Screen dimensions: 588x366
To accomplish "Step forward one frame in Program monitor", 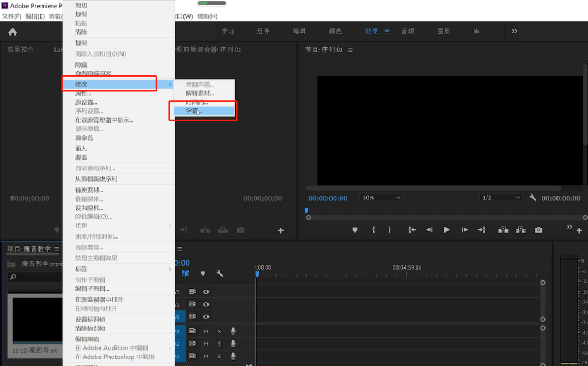I will click(x=464, y=230).
